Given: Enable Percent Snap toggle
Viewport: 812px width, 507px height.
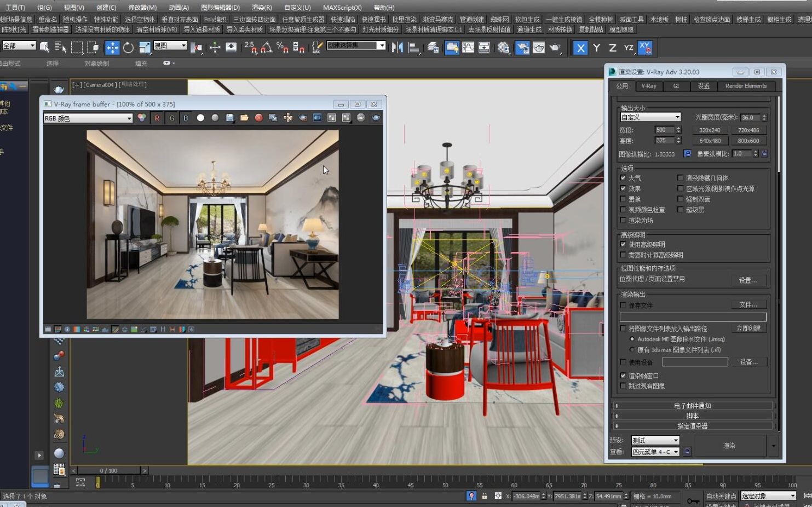Looking at the screenshot, I should (283, 48).
